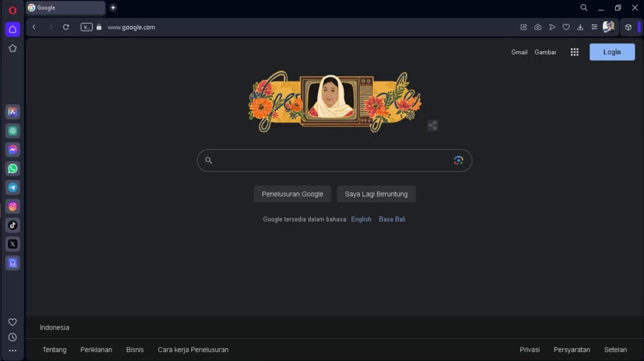The image size is (644, 361).
Task: Open the Privasi footer link
Action: pos(529,350)
